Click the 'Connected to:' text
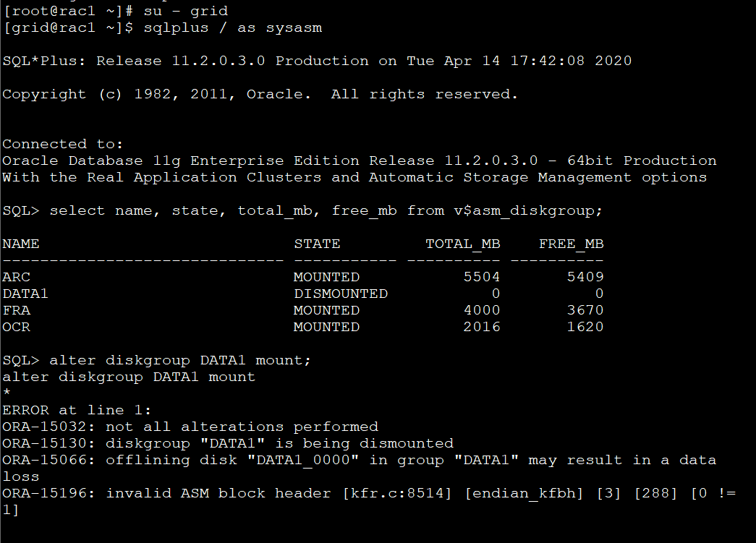The width and height of the screenshot is (756, 543). click(x=63, y=144)
